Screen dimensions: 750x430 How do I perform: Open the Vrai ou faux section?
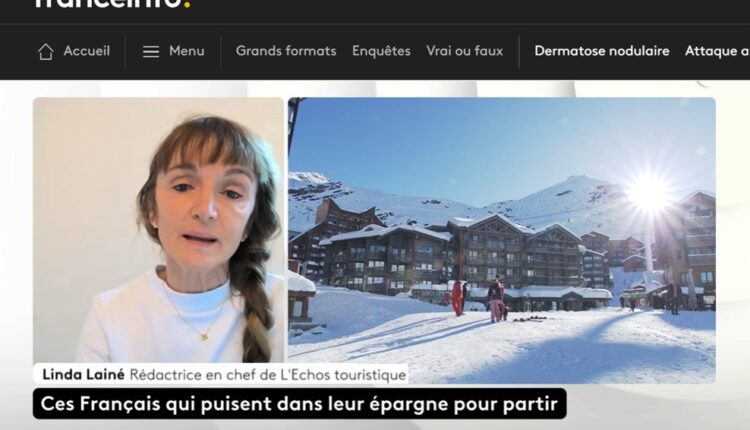click(x=464, y=51)
